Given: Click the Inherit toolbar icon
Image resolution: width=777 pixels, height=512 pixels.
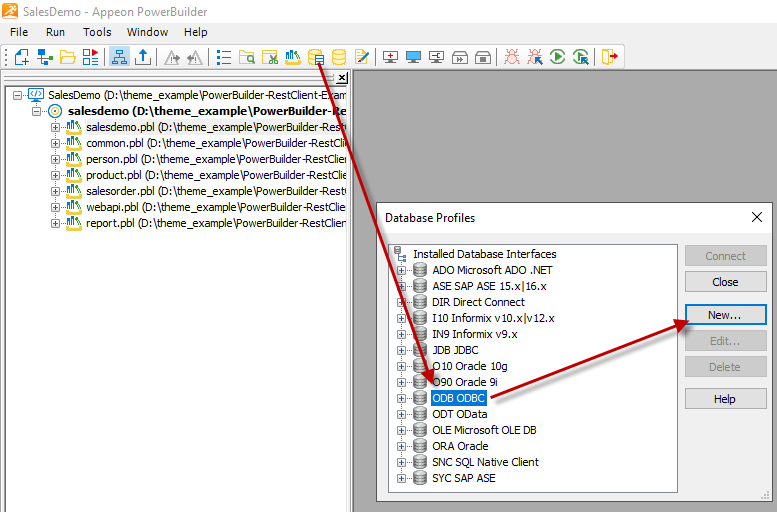Looking at the screenshot, I should click(45, 57).
